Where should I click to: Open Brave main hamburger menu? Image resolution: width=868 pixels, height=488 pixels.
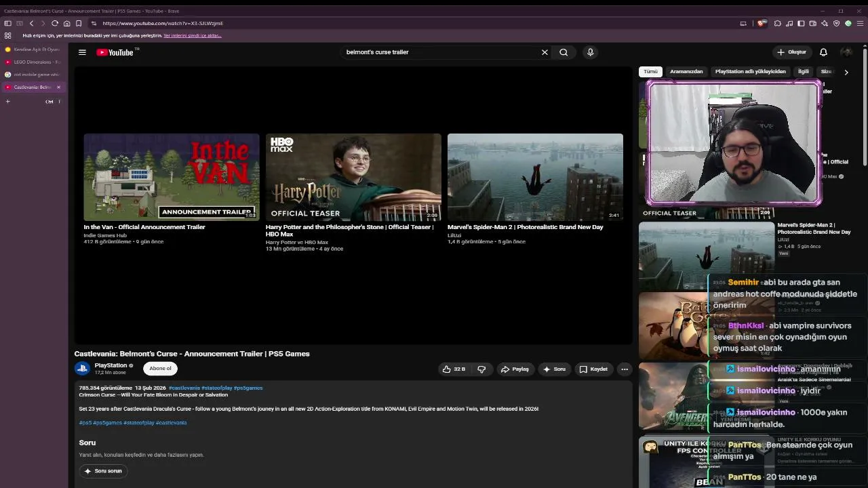tap(860, 23)
